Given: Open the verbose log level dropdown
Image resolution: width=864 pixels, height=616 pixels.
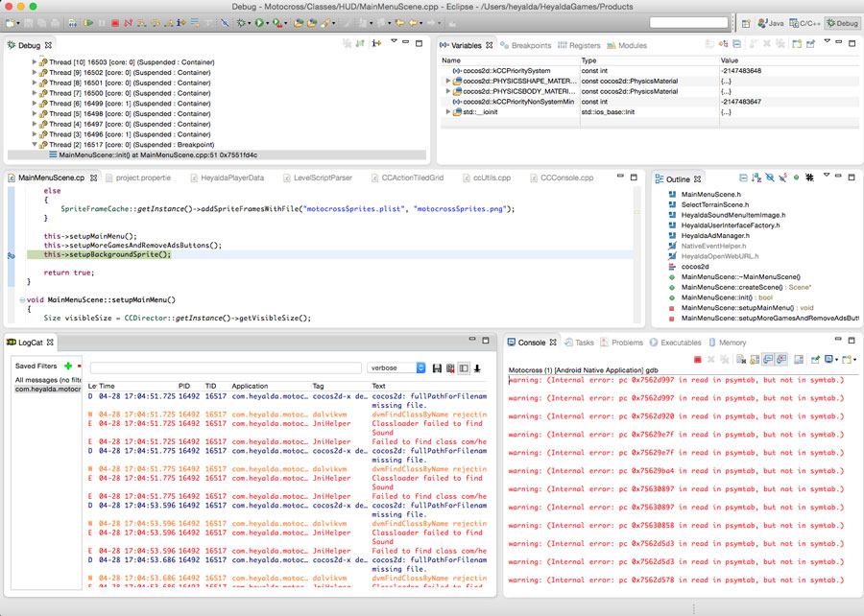Looking at the screenshot, I should click(396, 367).
